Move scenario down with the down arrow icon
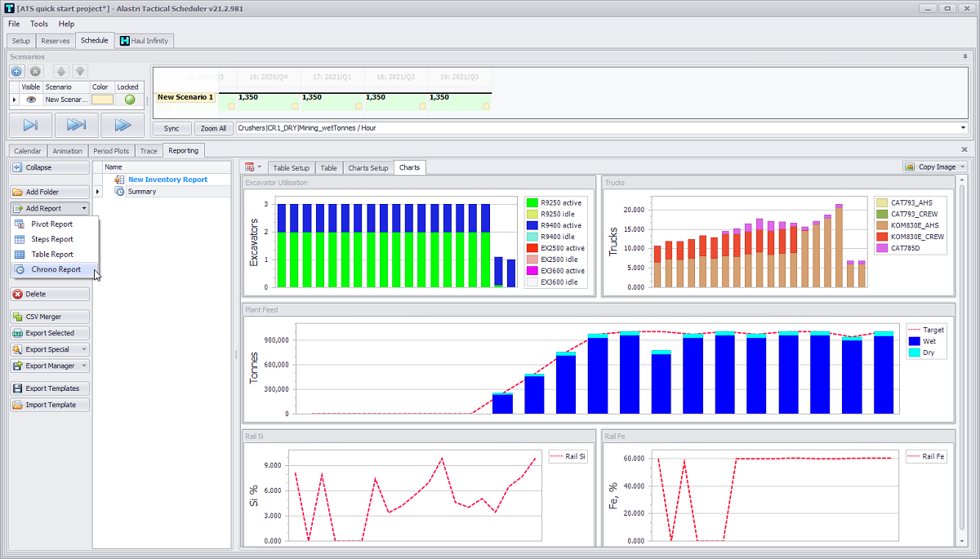 tap(79, 71)
